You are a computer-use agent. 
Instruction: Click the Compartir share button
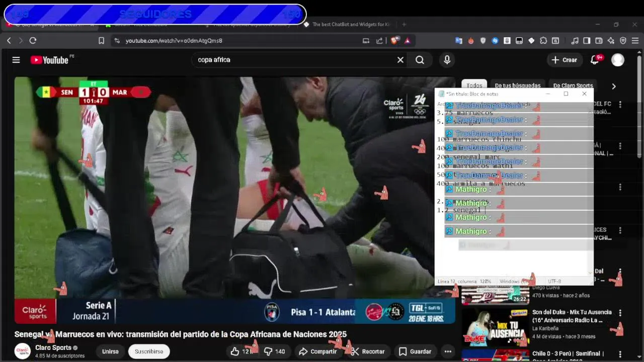318,351
